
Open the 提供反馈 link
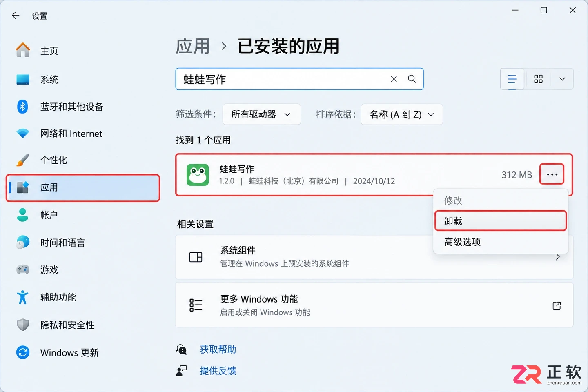coord(218,371)
